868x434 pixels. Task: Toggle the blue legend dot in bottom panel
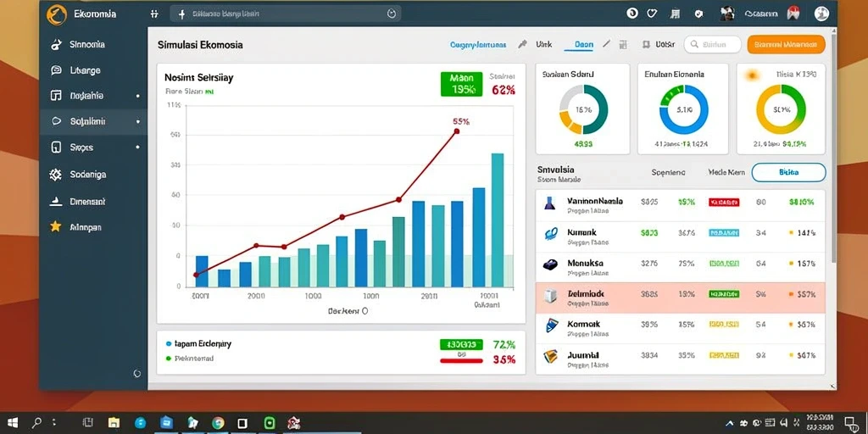click(169, 344)
